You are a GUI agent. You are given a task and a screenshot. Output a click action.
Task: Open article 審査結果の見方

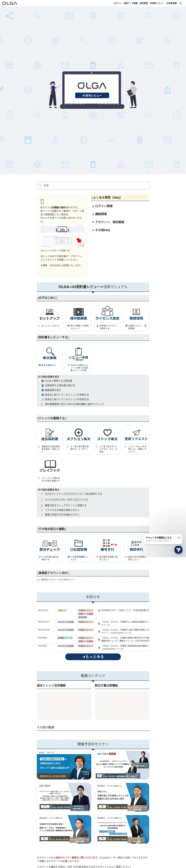pos(53,390)
